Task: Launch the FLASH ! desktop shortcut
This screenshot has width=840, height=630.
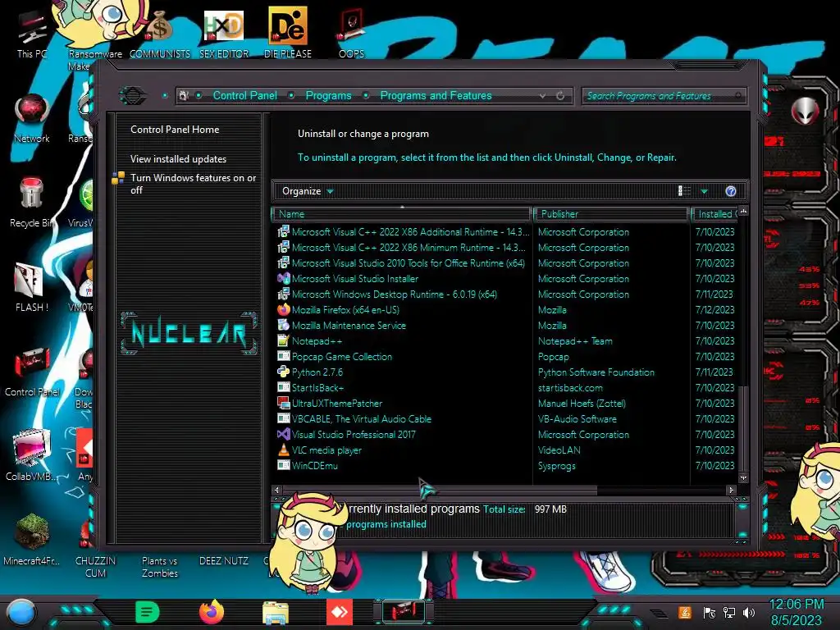Action: (32, 288)
